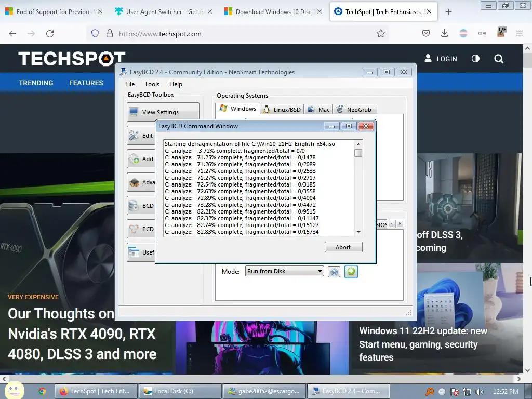532x399 pixels.
Task: Click the Advanced settings chip icon
Action: 134,182
